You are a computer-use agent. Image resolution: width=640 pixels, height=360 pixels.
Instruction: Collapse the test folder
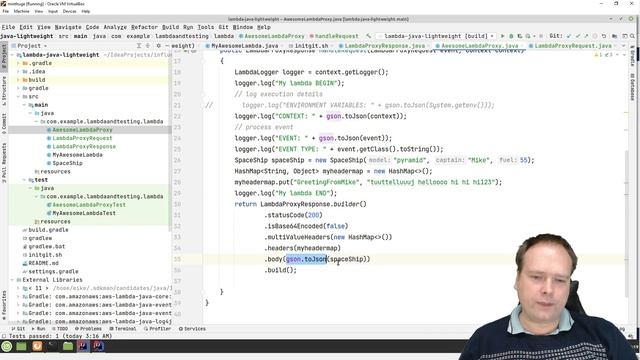pyautogui.click(x=24, y=180)
